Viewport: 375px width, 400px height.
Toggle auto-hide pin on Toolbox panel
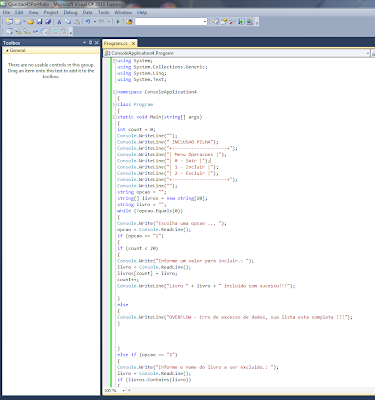point(90,43)
